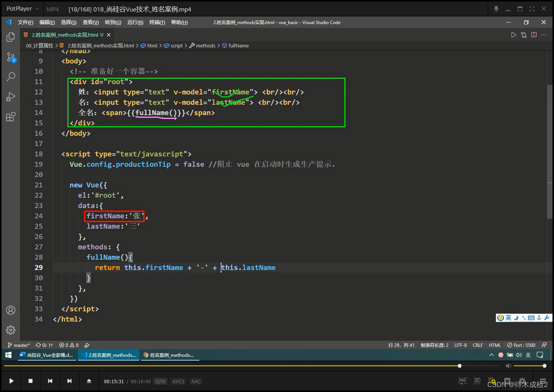554x392 pixels.
Task: Open feedback icon in VS Code status bar
Action: click(x=544, y=345)
